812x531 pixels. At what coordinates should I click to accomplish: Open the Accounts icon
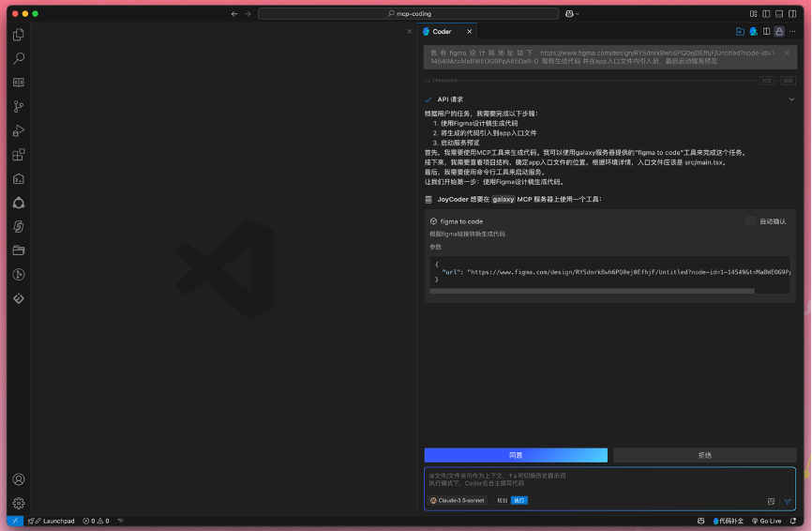[x=19, y=479]
